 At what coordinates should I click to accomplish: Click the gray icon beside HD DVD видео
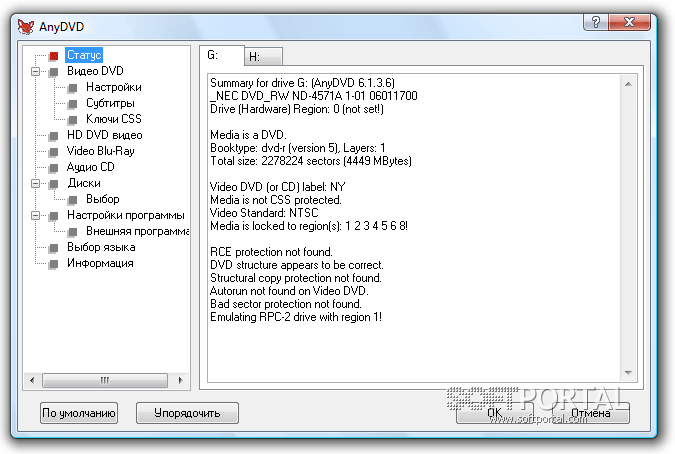point(54,136)
